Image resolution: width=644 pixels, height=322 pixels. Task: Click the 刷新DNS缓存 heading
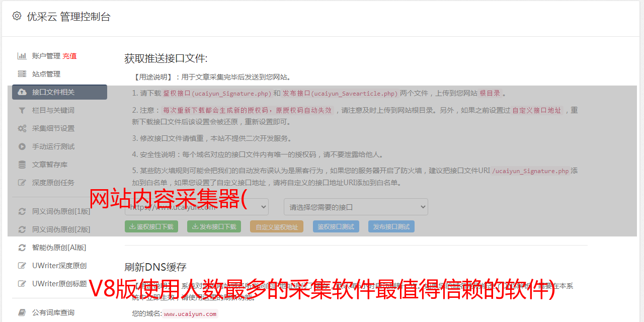155,267
